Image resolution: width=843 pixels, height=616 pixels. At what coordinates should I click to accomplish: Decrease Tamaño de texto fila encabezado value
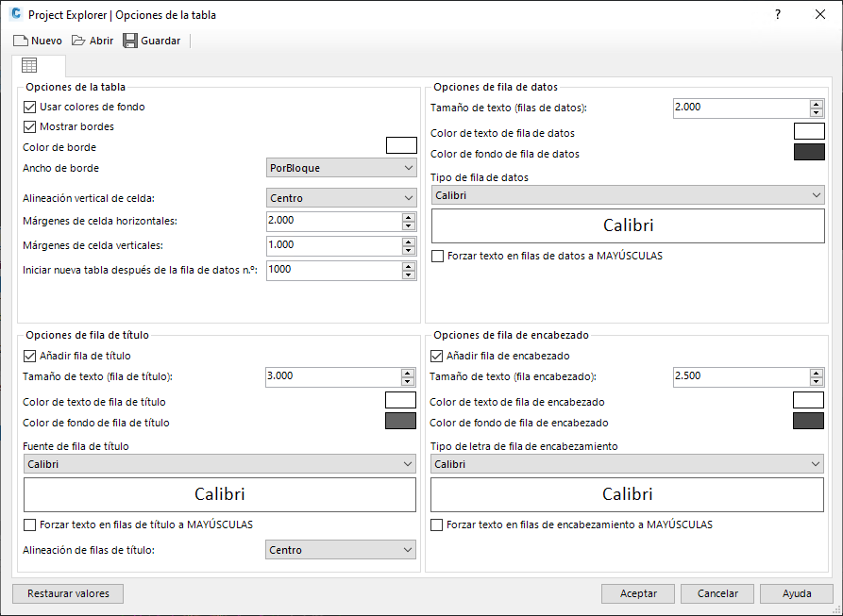point(817,381)
